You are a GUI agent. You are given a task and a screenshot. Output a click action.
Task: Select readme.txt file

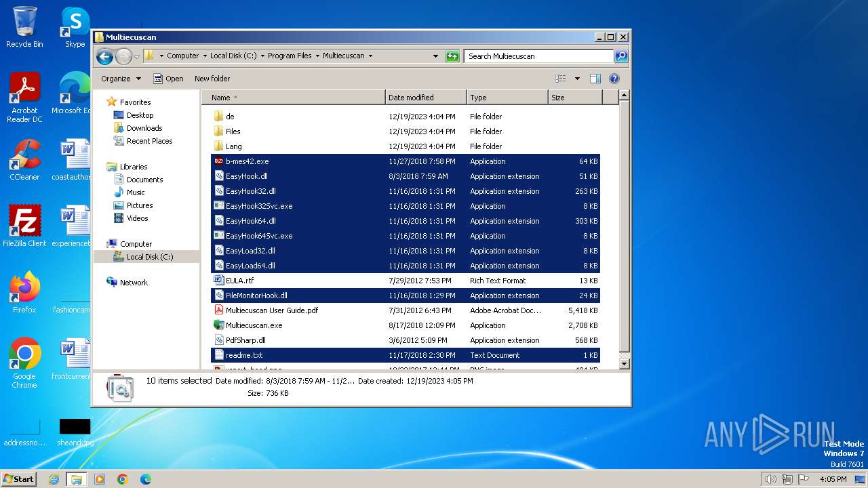[406, 355]
